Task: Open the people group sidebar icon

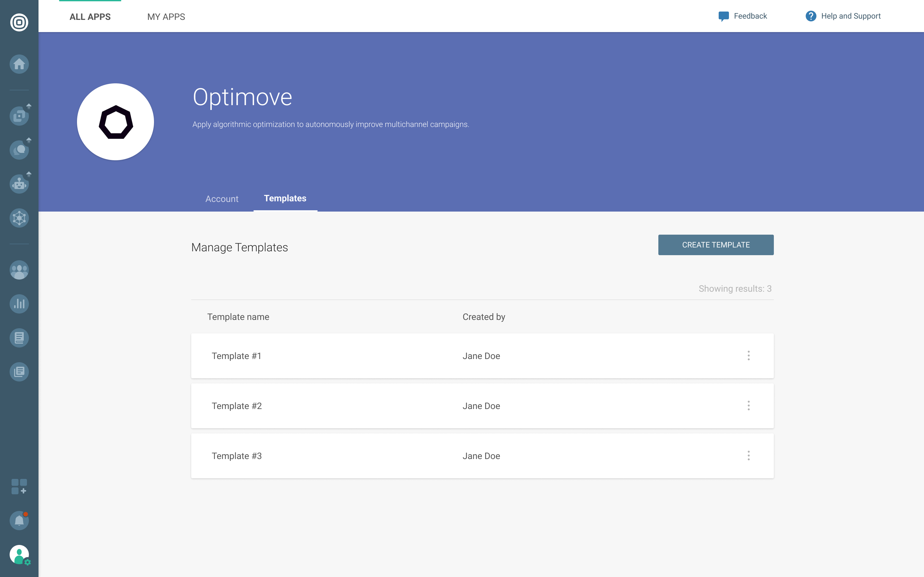Action: [19, 270]
